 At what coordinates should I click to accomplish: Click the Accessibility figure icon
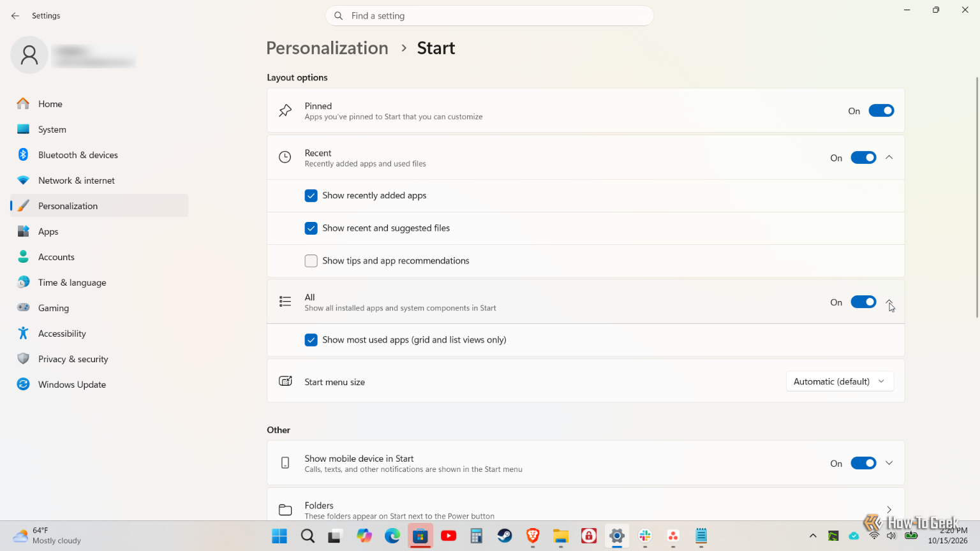click(x=24, y=333)
